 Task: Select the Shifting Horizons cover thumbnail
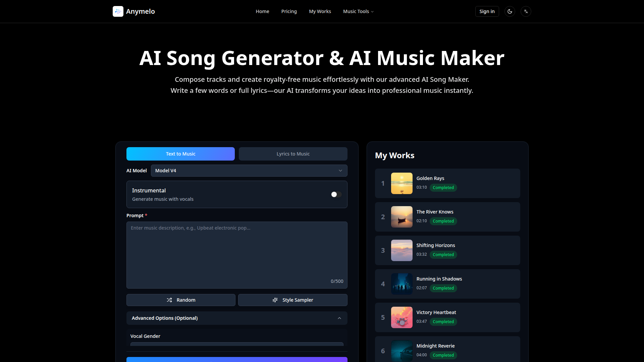[401, 250]
